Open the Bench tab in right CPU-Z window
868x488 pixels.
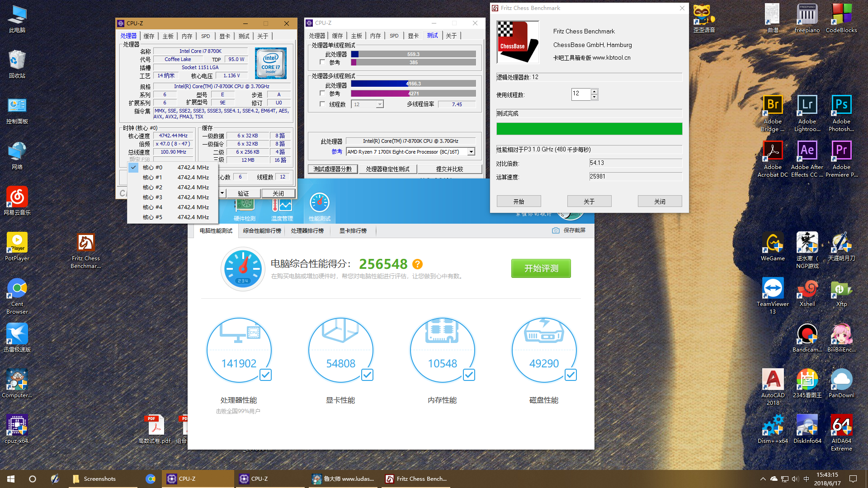click(432, 36)
